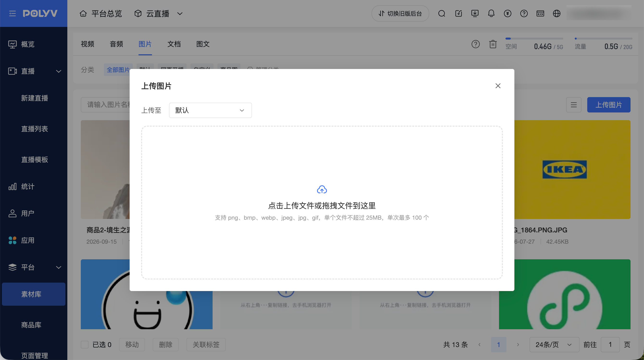Open the task checklist icon in the top bar
This screenshot has height=360, width=644.
point(459,13)
